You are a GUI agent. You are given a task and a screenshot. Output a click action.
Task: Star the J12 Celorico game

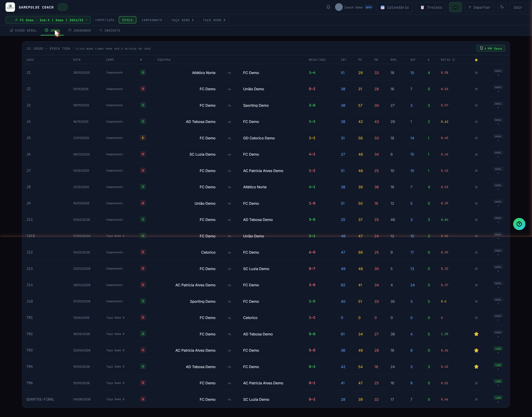click(476, 253)
